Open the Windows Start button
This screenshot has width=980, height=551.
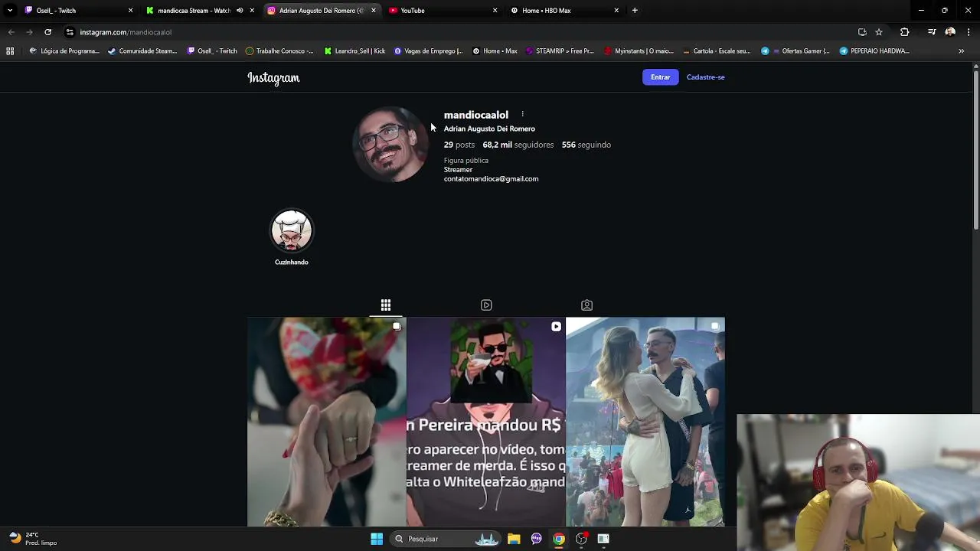377,539
